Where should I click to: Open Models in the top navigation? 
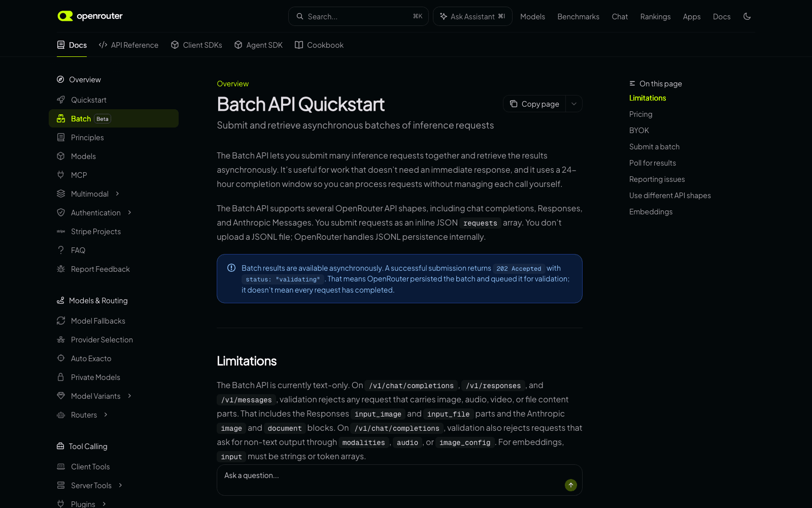[x=532, y=17]
